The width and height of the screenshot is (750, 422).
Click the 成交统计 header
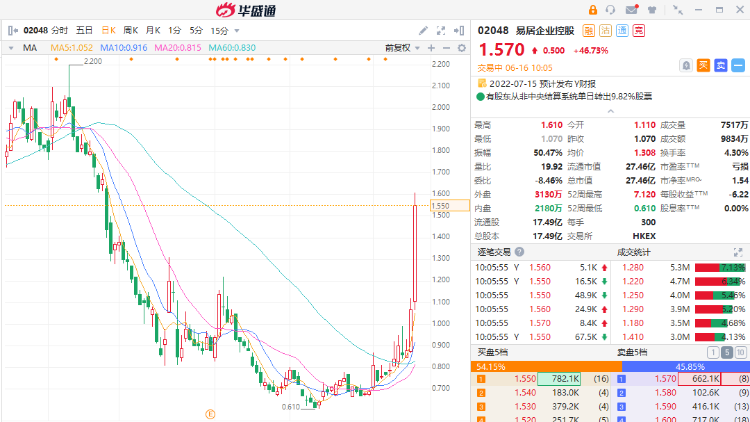click(x=634, y=252)
